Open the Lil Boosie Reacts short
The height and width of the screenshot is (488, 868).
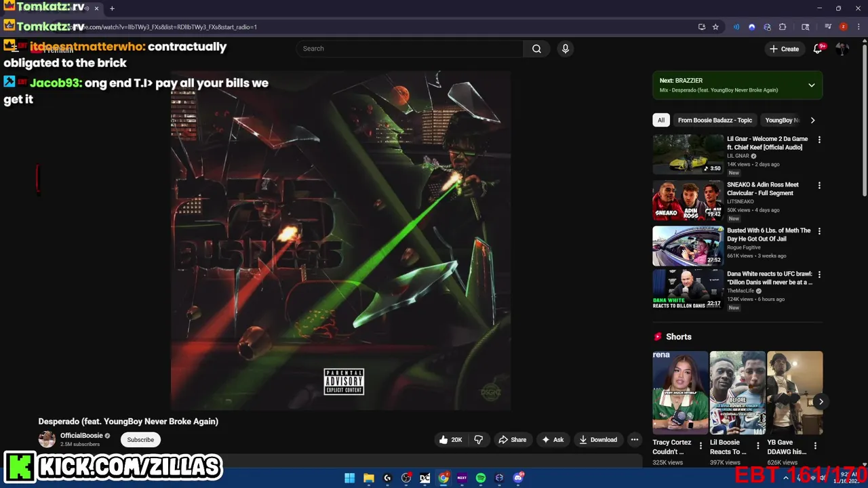point(737,392)
